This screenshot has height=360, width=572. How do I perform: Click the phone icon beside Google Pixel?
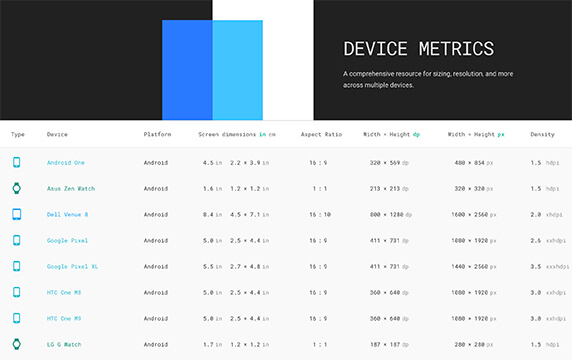[x=16, y=240]
